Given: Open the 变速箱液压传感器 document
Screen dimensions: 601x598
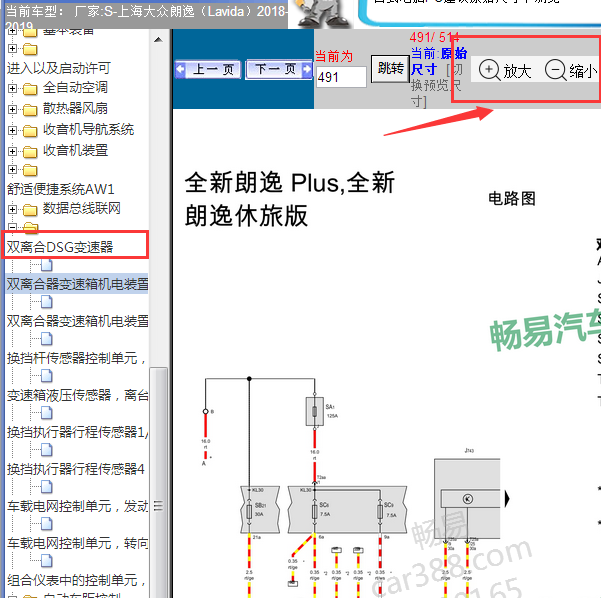Looking at the screenshot, I should [77, 395].
